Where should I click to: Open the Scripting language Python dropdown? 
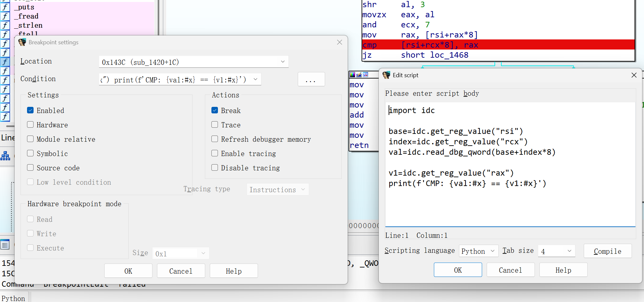[x=492, y=251]
